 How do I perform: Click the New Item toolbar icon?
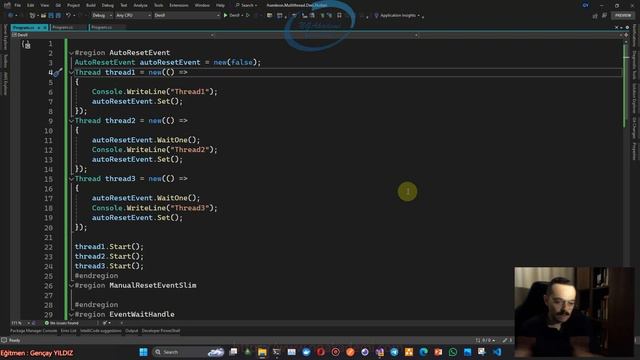click(32, 16)
